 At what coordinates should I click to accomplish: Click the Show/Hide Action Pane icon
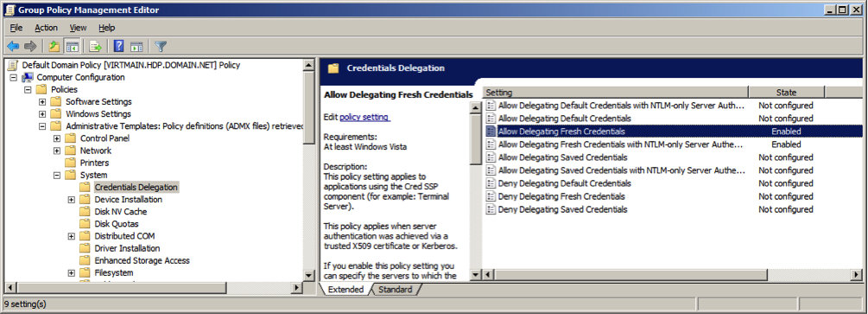coord(136,46)
